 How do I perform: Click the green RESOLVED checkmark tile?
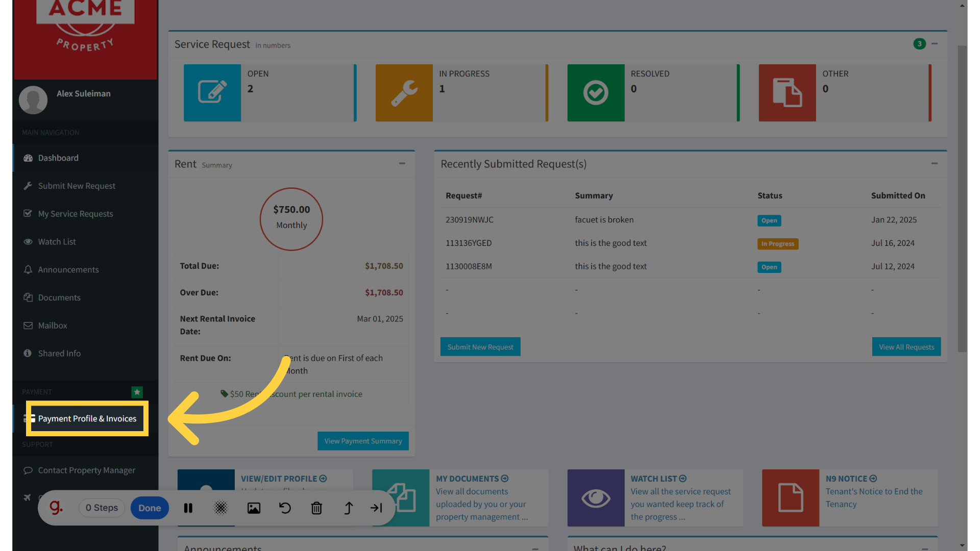596,93
